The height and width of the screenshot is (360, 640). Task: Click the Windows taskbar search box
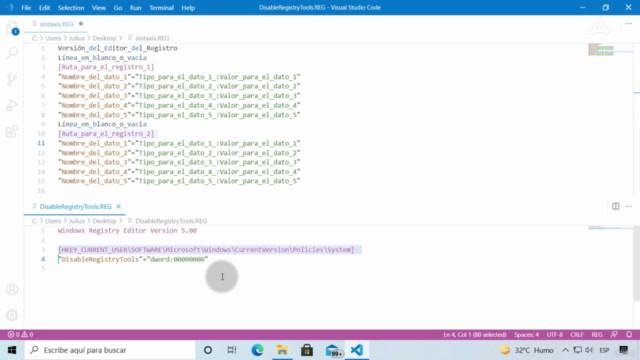coord(110,350)
